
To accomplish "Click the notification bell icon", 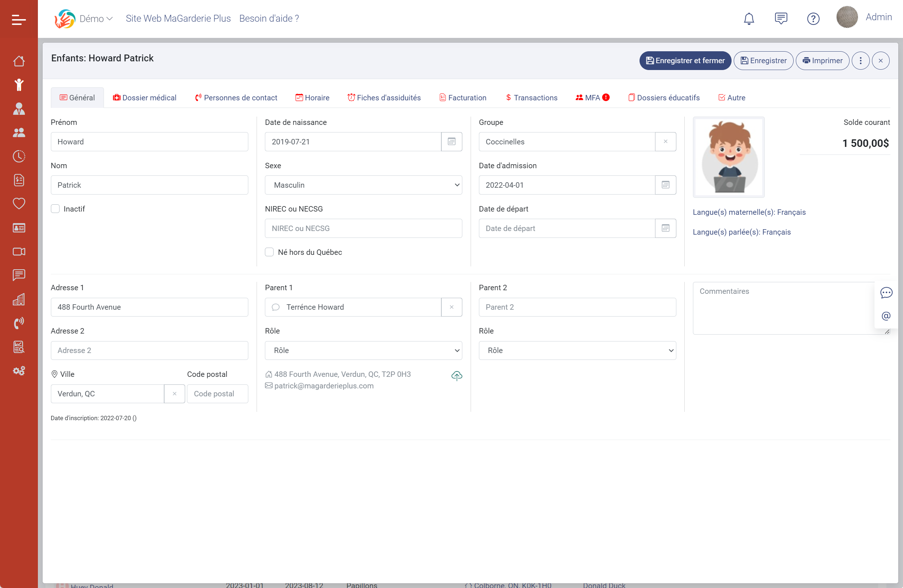I will [x=749, y=18].
